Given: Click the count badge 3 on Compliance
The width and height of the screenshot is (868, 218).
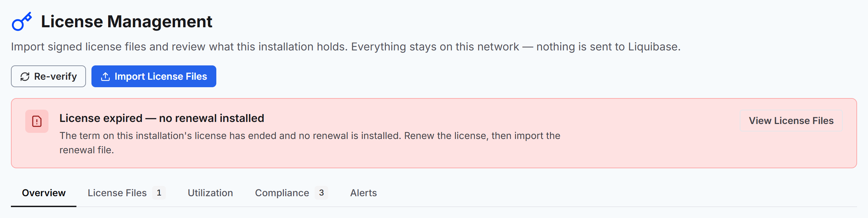Looking at the screenshot, I should (x=321, y=193).
